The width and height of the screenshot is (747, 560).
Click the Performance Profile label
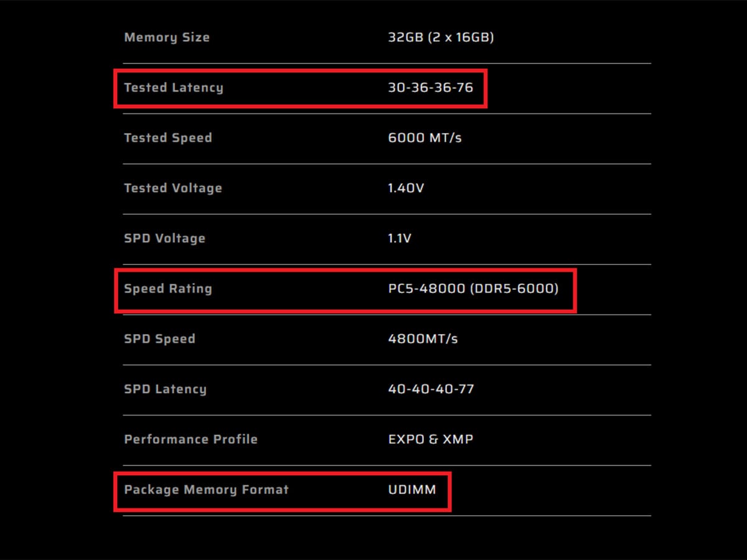pyautogui.click(x=190, y=439)
